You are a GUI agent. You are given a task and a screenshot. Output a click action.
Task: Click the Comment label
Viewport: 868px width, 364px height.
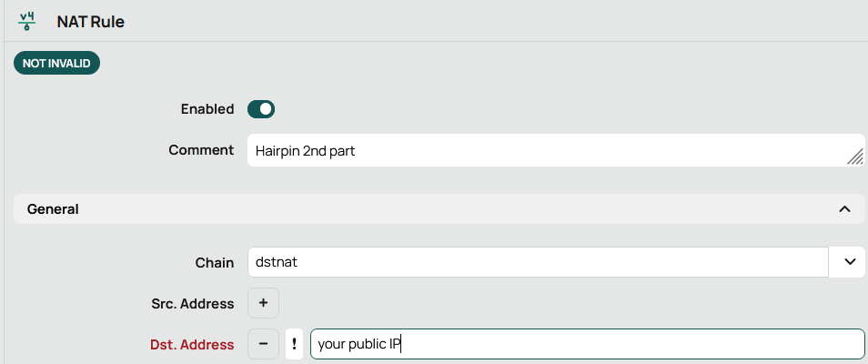point(201,150)
